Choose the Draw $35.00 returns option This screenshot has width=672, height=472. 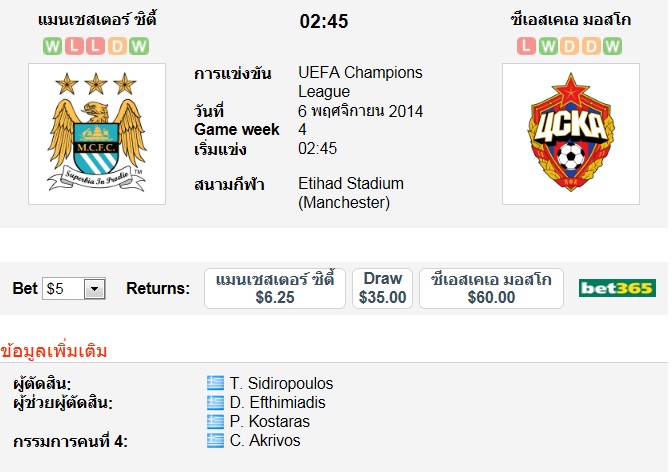(x=383, y=288)
